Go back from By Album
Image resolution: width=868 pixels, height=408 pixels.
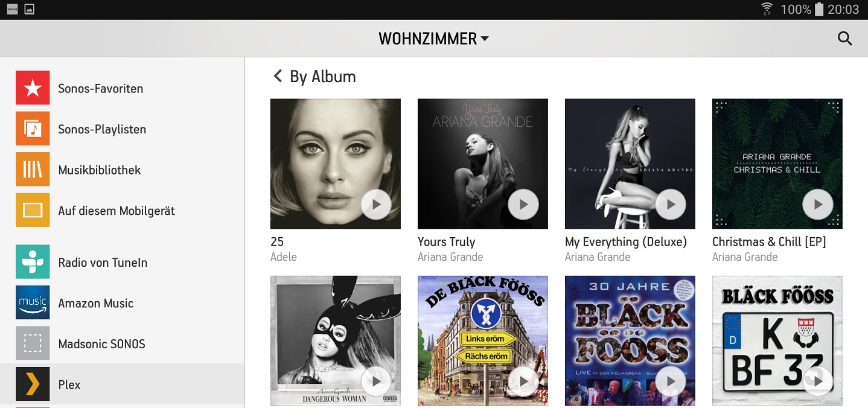coord(278,76)
